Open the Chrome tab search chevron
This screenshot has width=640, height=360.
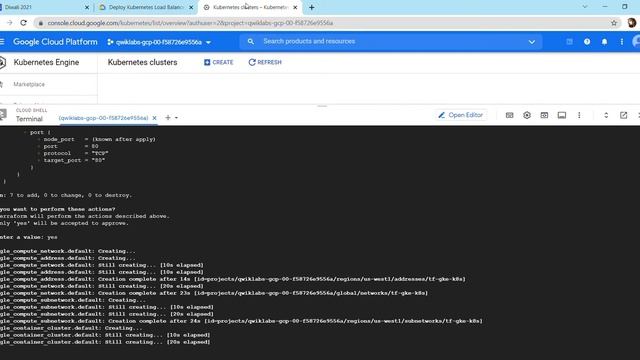(585, 7)
